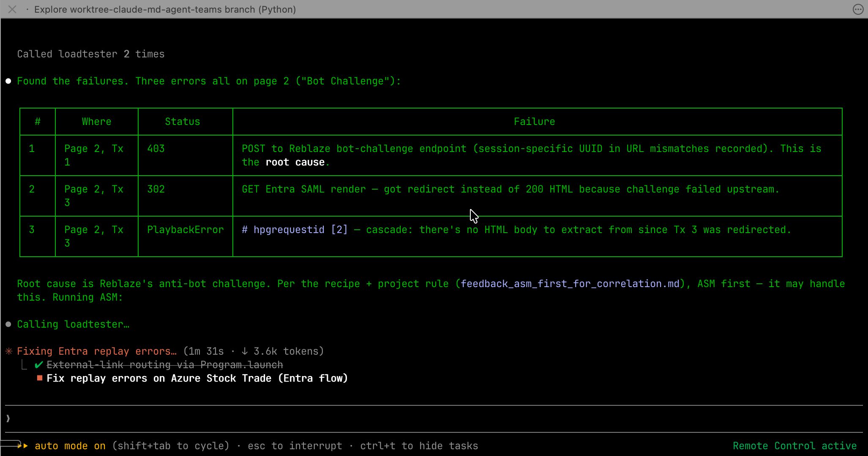Screen dimensions: 868x456
Task: Click the '(shift+tab to cycle)' hint
Action: (171, 446)
